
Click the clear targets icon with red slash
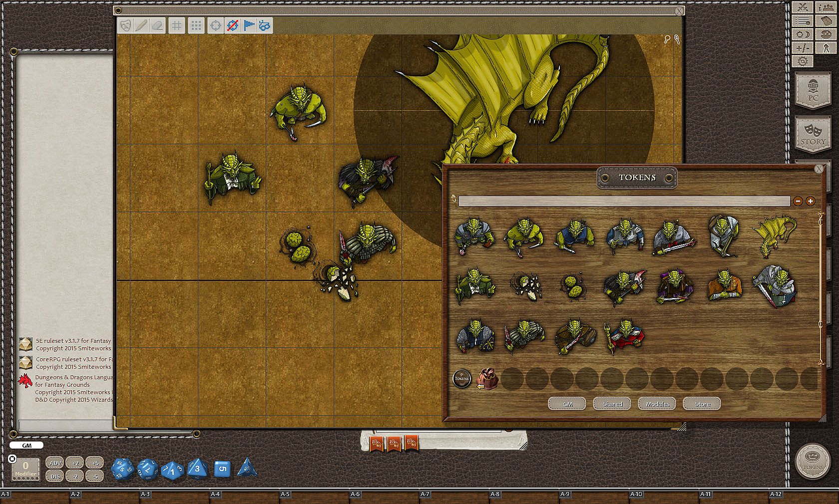(x=232, y=25)
